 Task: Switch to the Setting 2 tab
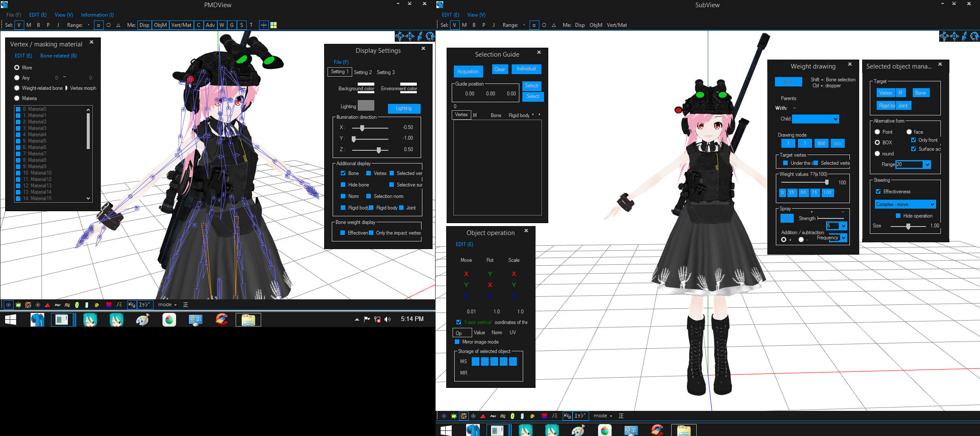(362, 72)
